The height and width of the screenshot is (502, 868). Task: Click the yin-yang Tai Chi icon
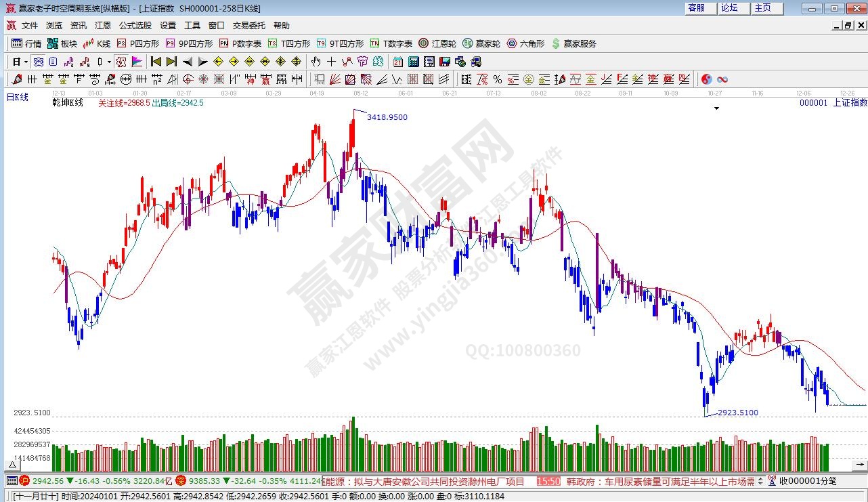707,79
